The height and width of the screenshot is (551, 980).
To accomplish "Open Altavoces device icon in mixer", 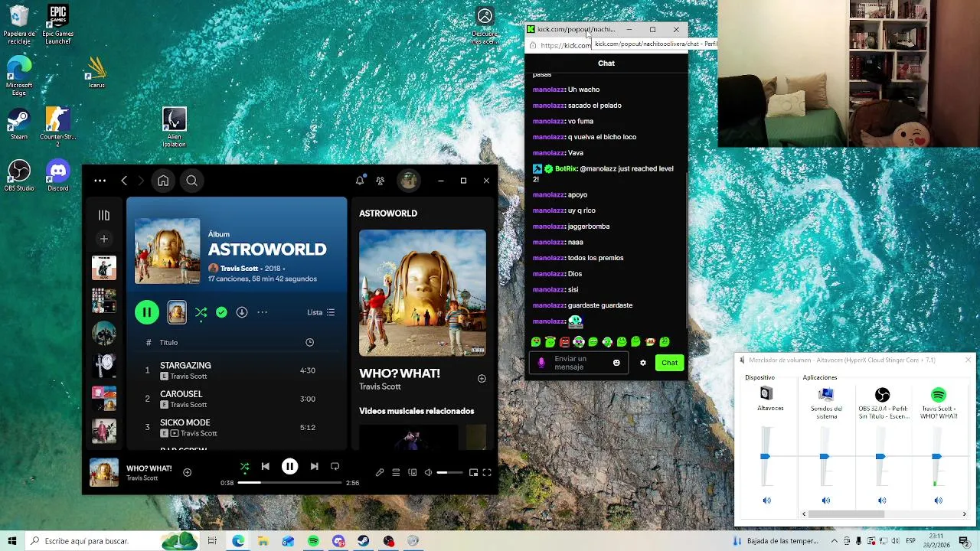I will point(766,393).
